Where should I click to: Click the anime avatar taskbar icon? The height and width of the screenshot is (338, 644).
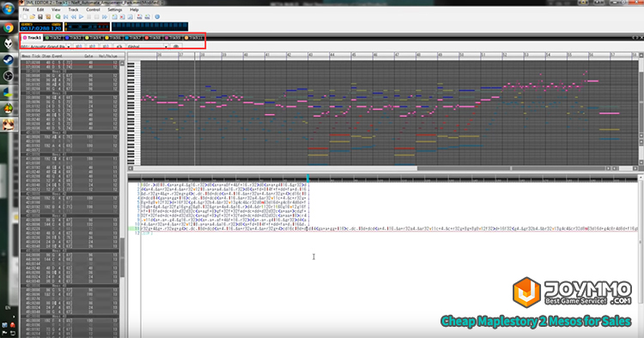pyautogui.click(x=9, y=124)
